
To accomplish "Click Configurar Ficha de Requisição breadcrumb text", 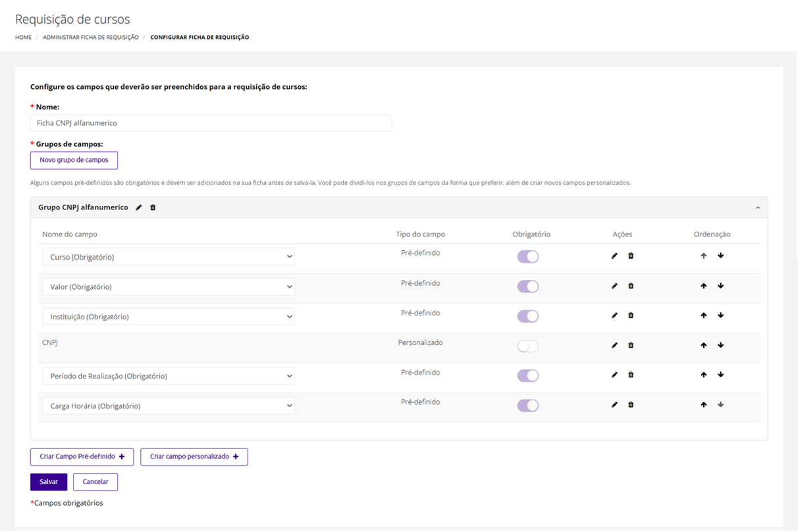I will tap(199, 38).
